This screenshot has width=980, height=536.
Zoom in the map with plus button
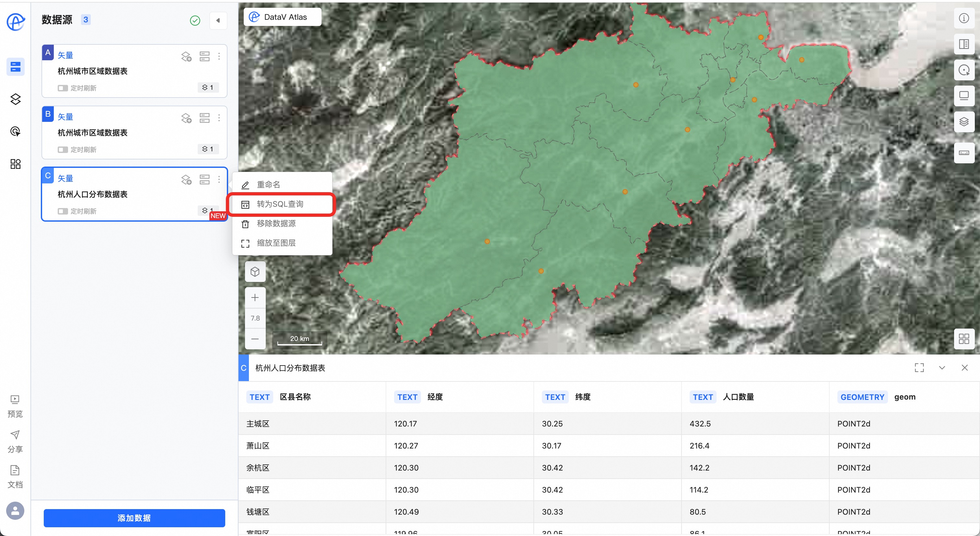click(255, 297)
